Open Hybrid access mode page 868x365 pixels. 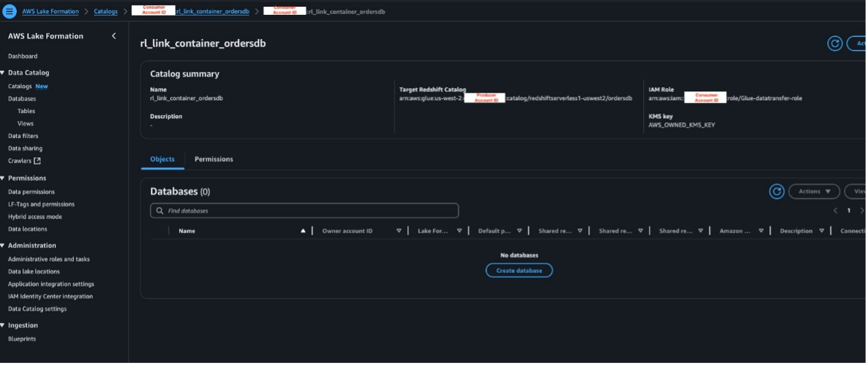(35, 216)
